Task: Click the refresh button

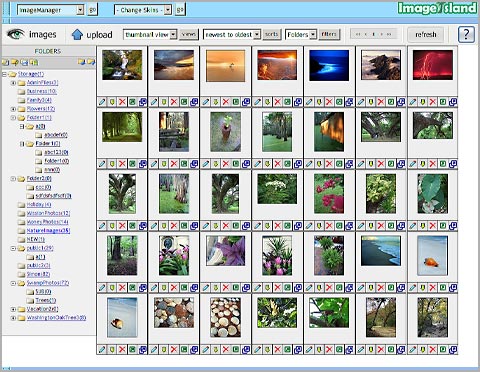Action: [426, 34]
